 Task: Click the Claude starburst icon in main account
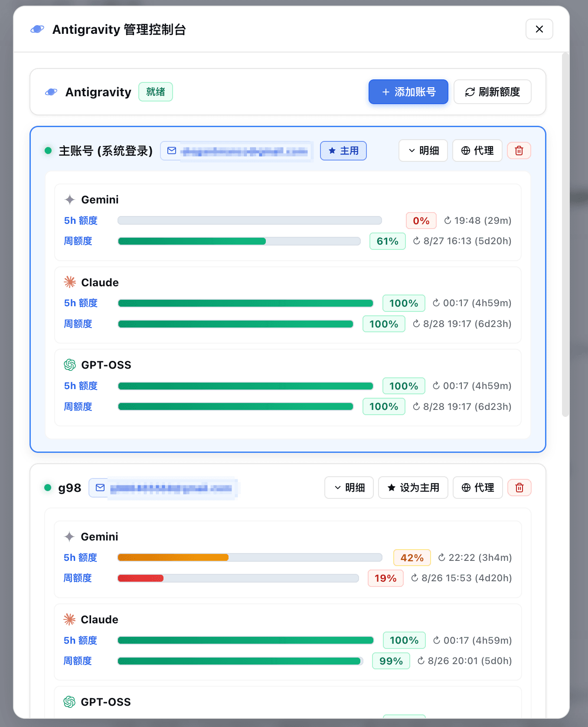70,282
